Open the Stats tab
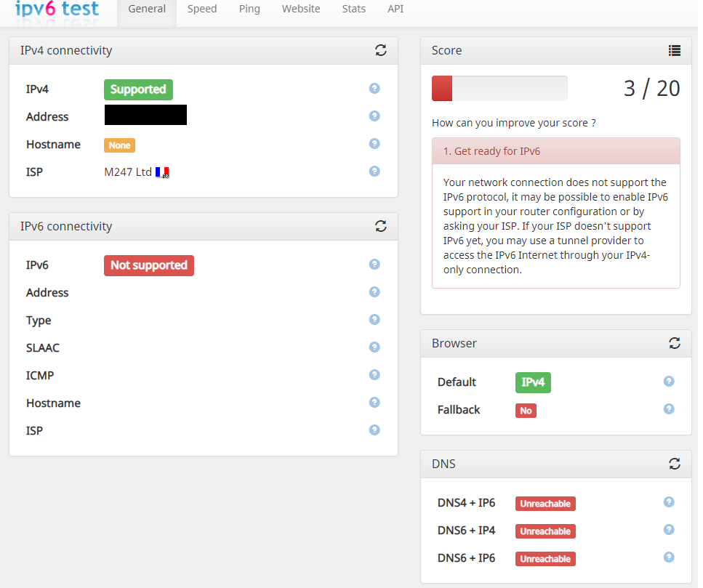The width and height of the screenshot is (703, 588). (354, 9)
